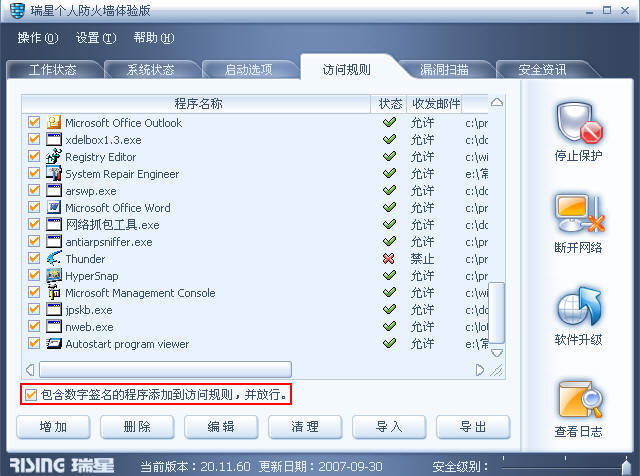Screen dimensions: 640x476
Task: Click the HyperSnap program icon
Action: [53, 276]
